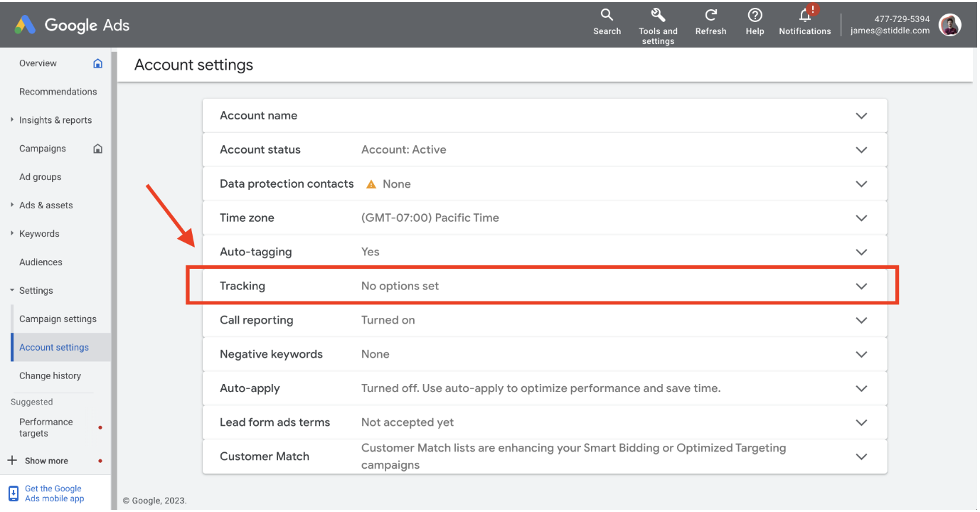Open Ad groups in sidebar
This screenshot has width=980, height=512.
coord(40,177)
